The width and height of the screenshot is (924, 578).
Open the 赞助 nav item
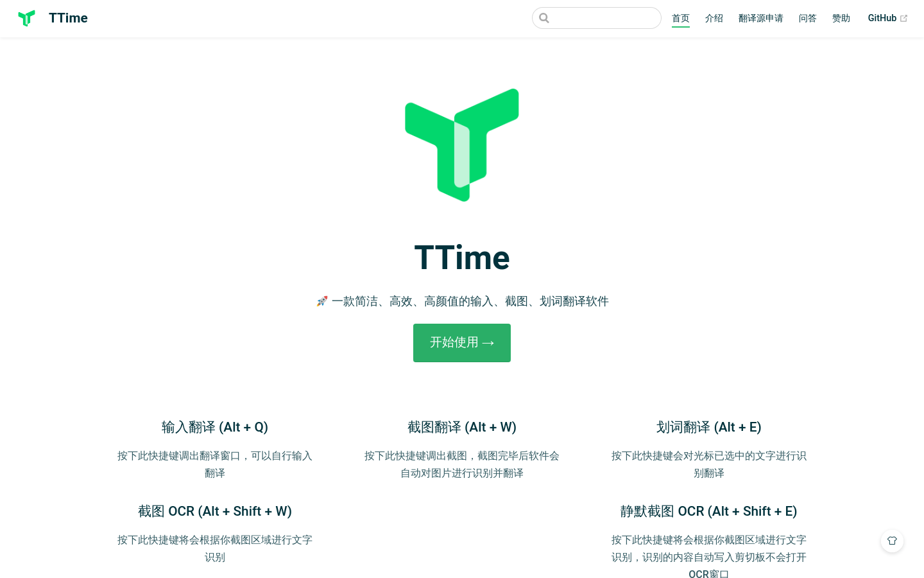(x=841, y=18)
